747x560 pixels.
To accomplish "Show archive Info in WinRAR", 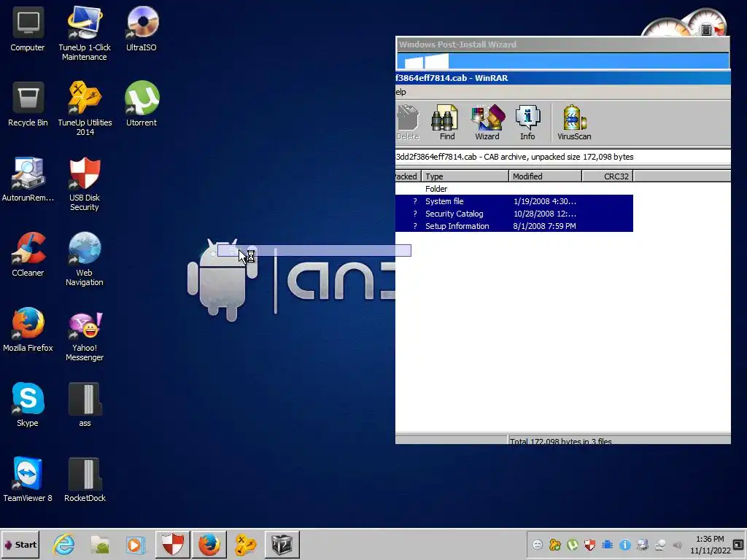I will point(527,122).
